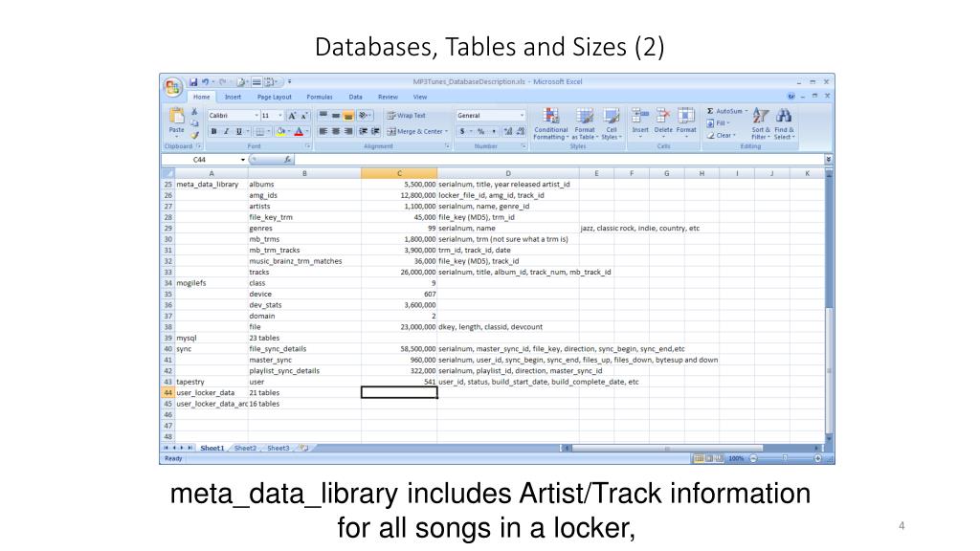The width and height of the screenshot is (980, 551).
Task: Click the Insert Worksheet tab icon
Action: pos(303,448)
